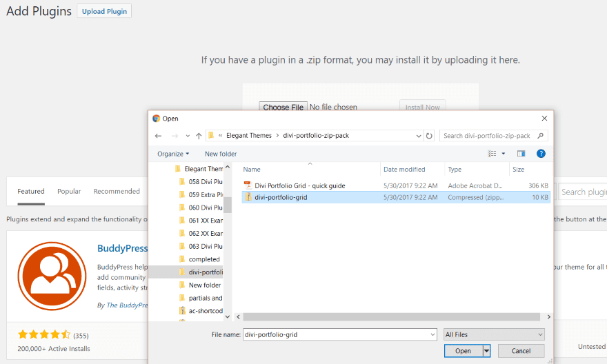Open the BuddyPress plugin title link

122,248
